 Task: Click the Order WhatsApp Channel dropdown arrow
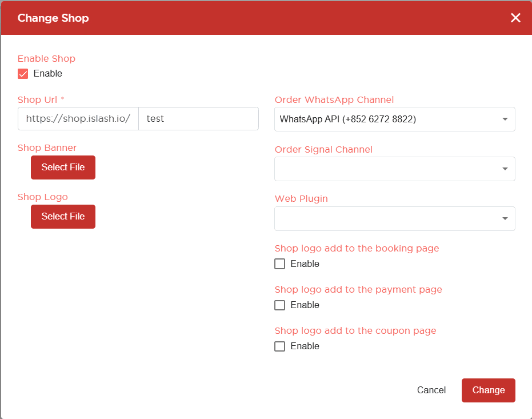(x=505, y=119)
